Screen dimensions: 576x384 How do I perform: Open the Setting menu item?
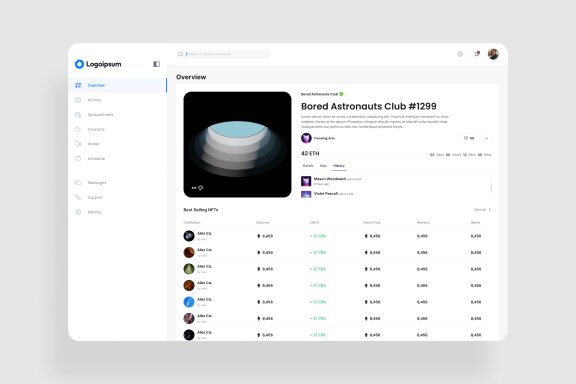[118, 212]
